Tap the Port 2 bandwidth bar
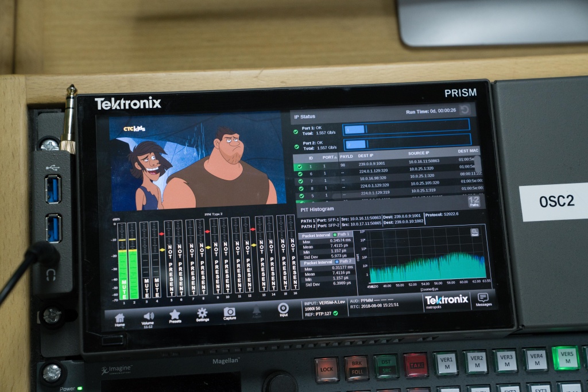The width and height of the screenshot is (588, 392). (407, 142)
